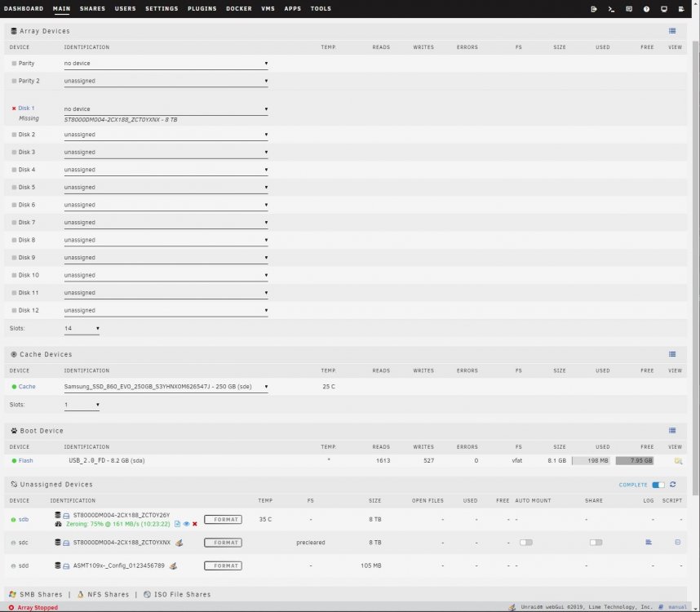Screen dimensions: 700x612
Task: Click Format button for sdc
Action: point(224,543)
